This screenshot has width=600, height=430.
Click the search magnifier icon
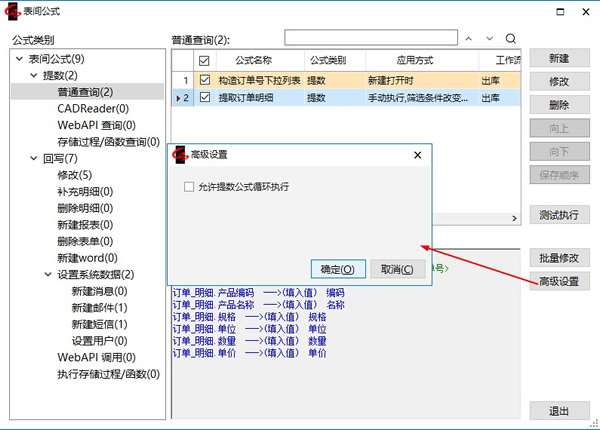point(511,39)
